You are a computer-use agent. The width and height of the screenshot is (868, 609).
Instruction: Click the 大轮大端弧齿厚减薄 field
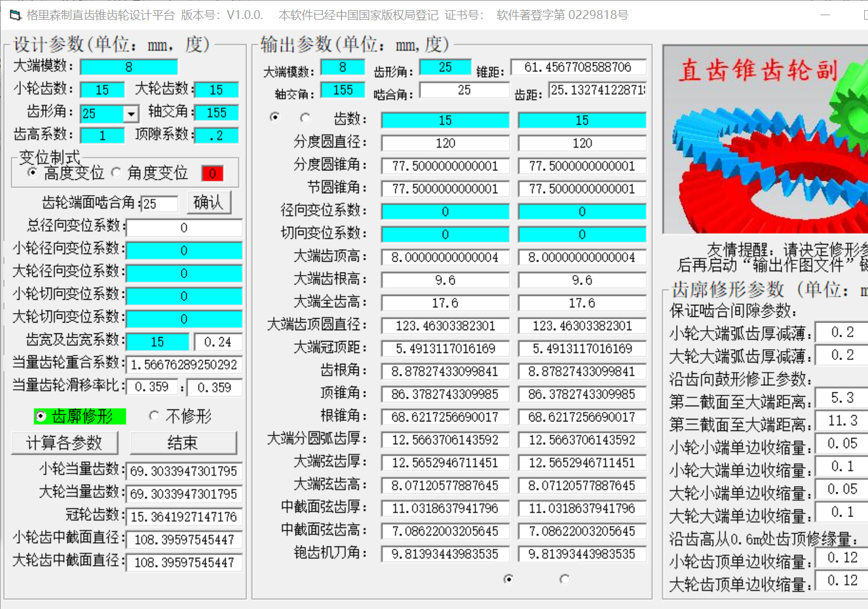(842, 355)
